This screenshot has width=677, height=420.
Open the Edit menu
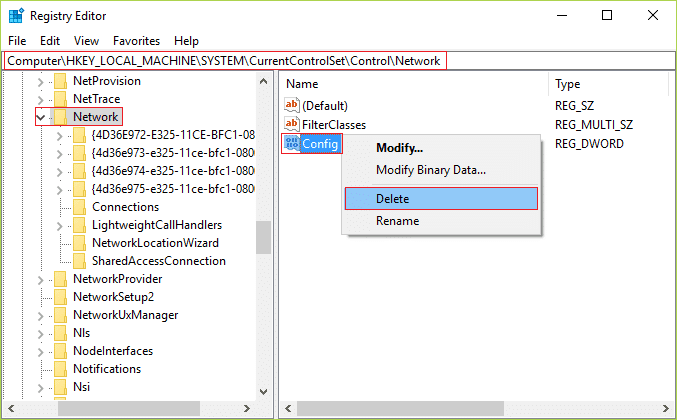50,41
